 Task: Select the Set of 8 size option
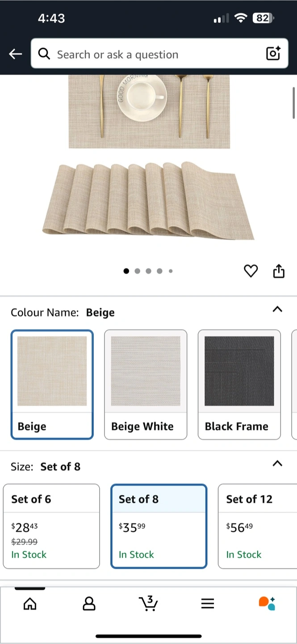[159, 526]
